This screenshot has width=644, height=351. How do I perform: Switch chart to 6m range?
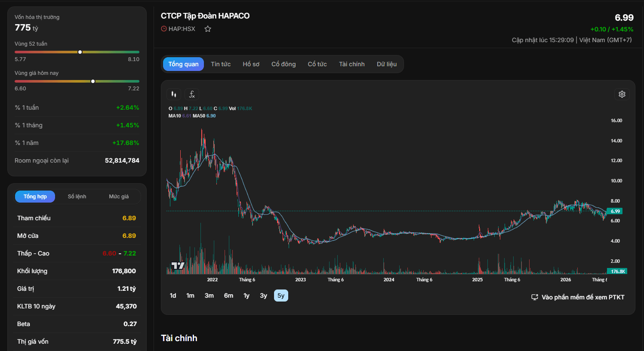coord(228,296)
